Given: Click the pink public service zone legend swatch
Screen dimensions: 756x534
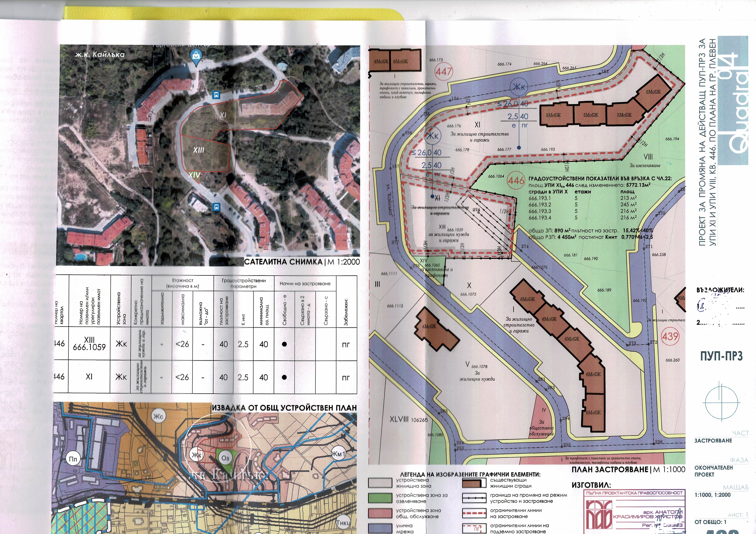Looking at the screenshot, I should coord(380,513).
